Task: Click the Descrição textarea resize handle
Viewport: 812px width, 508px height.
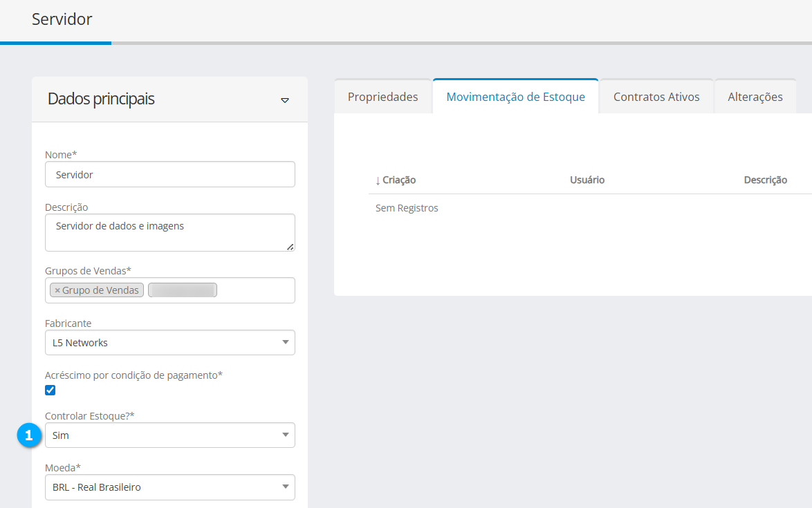Action: (290, 247)
